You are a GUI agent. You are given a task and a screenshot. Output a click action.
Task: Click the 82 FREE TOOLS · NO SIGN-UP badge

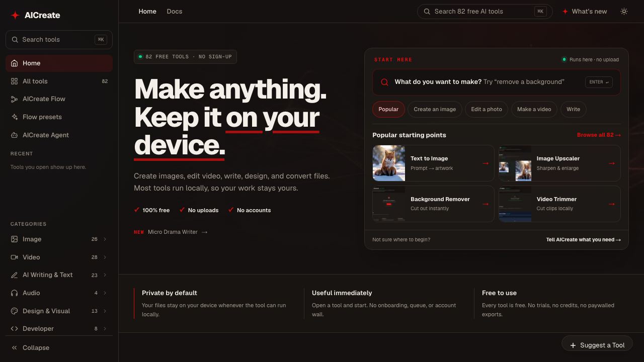(185, 57)
